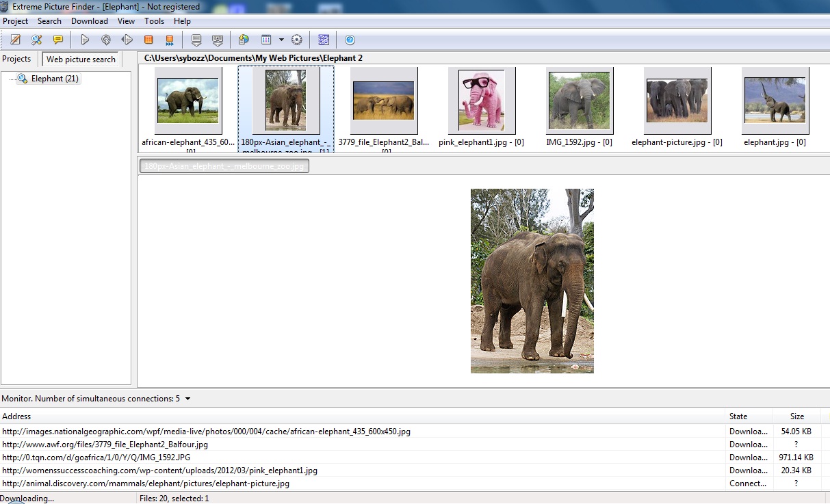The image size is (830, 504).
Task: Select the animal.discovery.com elephant-picture row
Action: 415,483
